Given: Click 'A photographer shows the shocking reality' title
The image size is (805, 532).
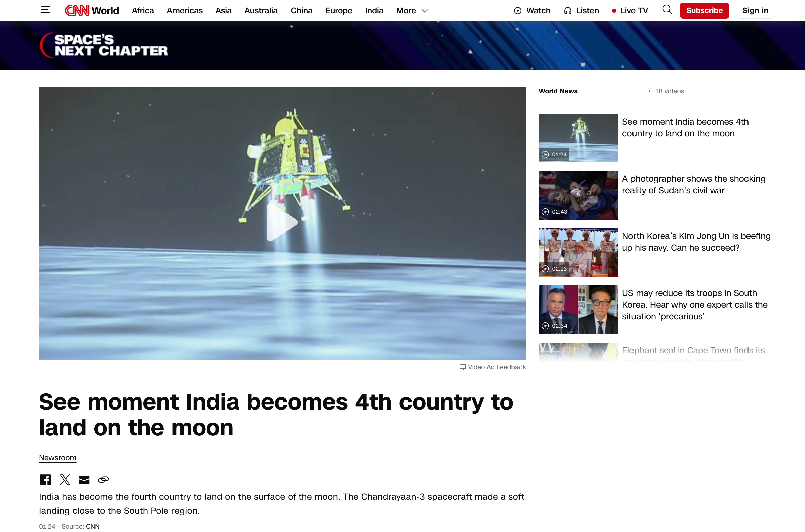Looking at the screenshot, I should tap(694, 184).
